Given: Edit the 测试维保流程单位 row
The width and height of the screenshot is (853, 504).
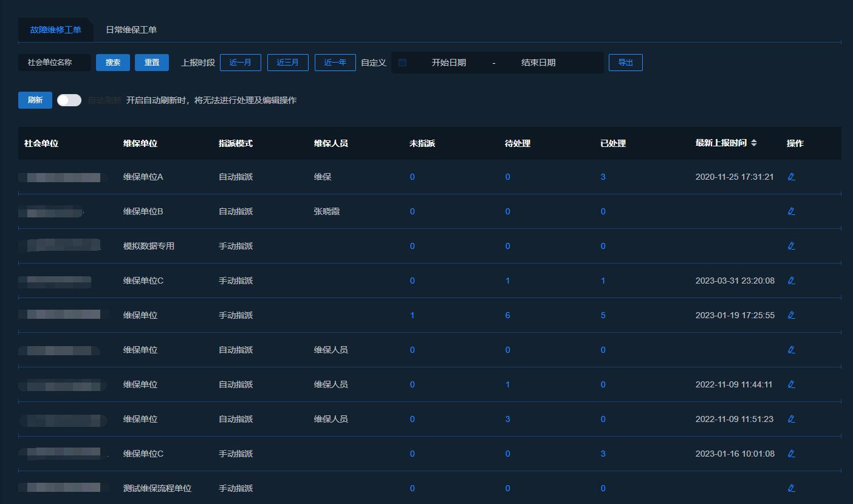Looking at the screenshot, I should pos(791,488).
